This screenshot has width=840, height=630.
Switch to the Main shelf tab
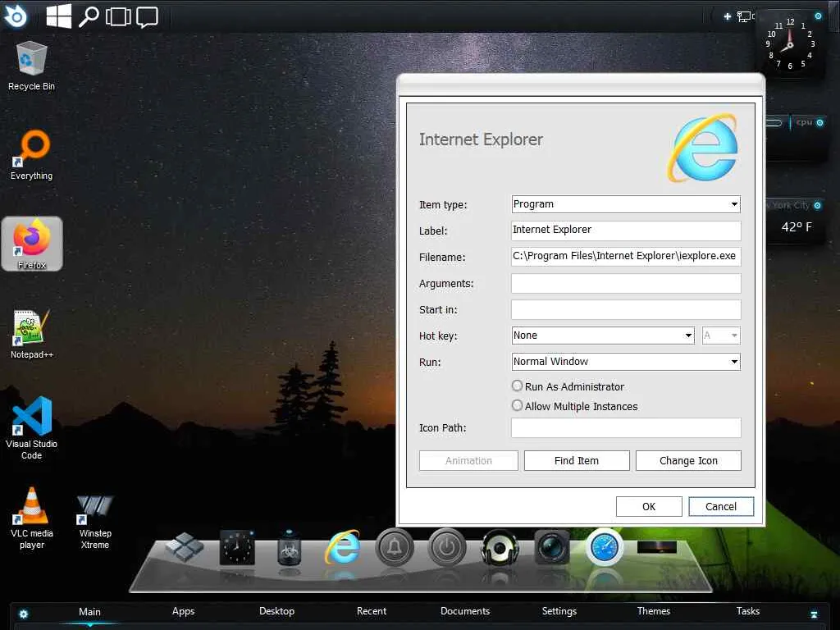pyautogui.click(x=89, y=611)
